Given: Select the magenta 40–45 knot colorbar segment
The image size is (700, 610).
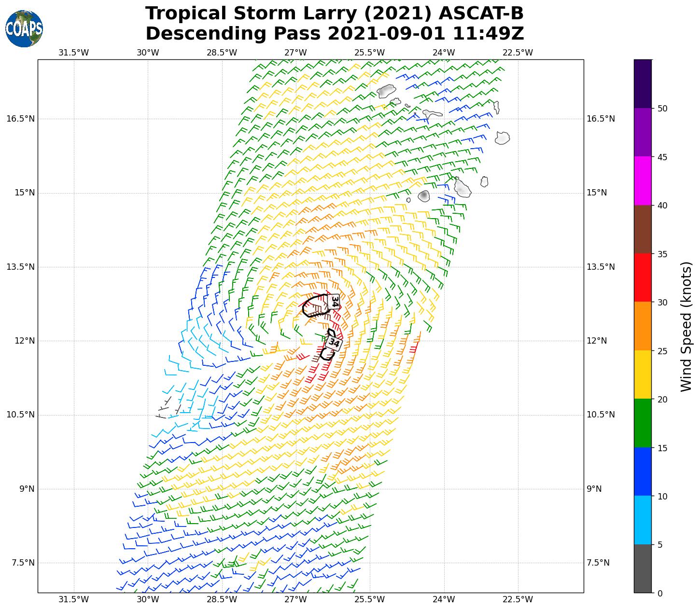Looking at the screenshot, I should (x=643, y=181).
